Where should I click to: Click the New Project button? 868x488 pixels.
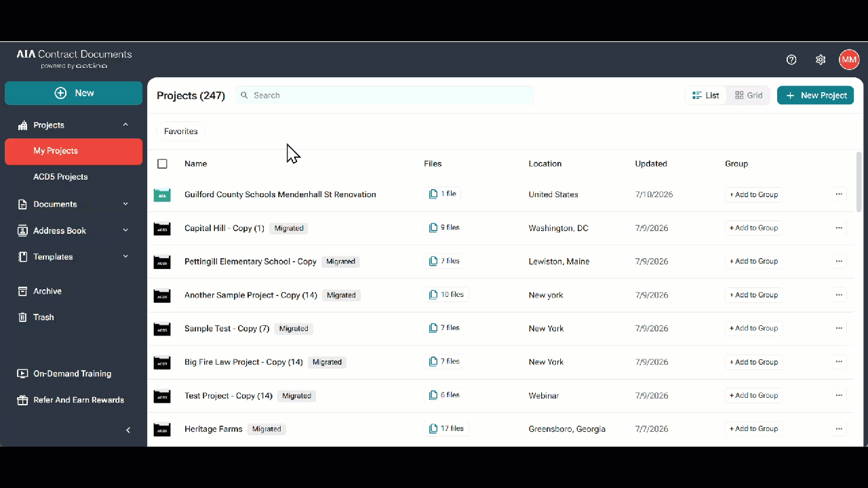pyautogui.click(x=815, y=96)
